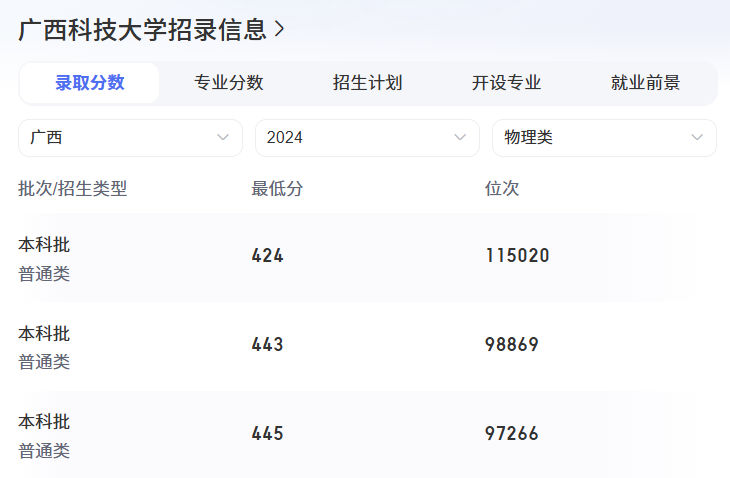The image size is (730, 478).
Task: Switch to the 专业分数 tab
Action: tap(229, 83)
